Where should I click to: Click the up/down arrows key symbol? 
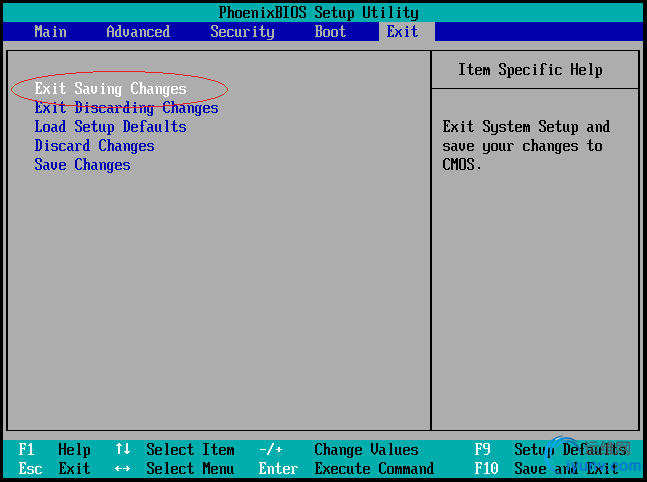tap(123, 449)
